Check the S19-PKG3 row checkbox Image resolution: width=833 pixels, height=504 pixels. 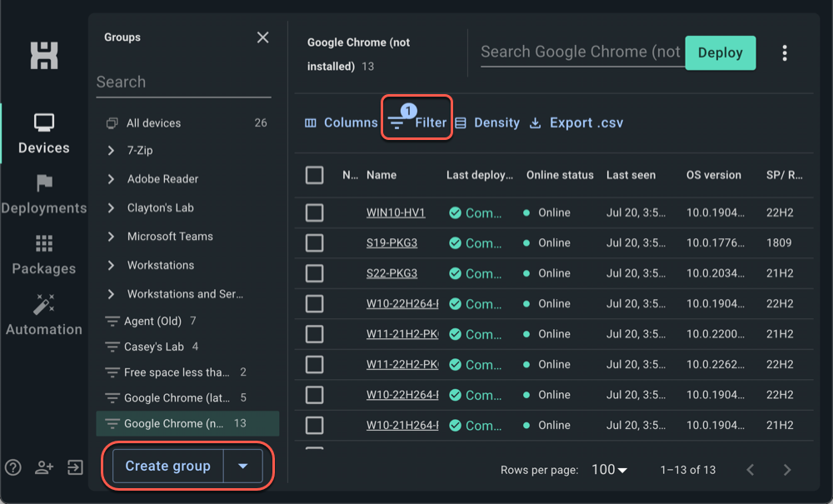click(315, 242)
